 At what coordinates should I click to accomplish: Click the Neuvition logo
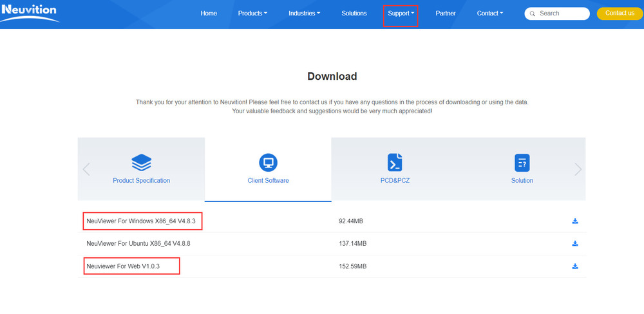coord(30,12)
